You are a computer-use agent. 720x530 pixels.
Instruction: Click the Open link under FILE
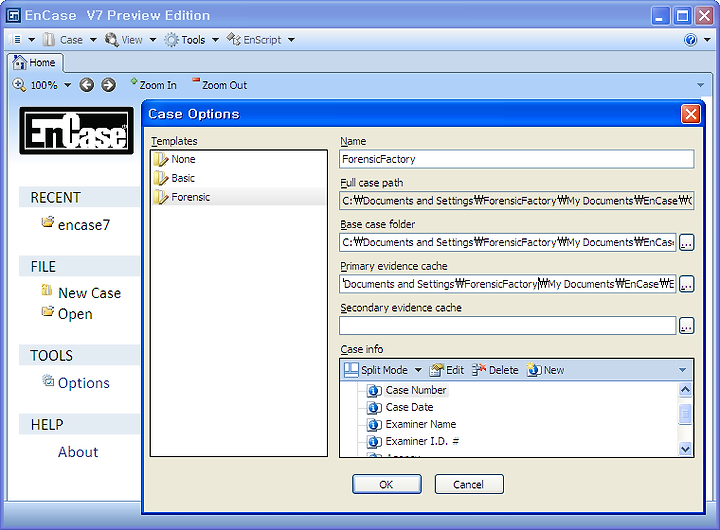pos(75,314)
